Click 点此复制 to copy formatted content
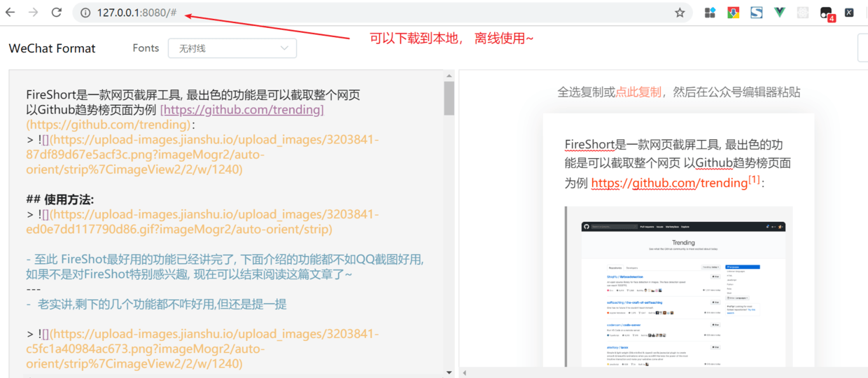This screenshot has width=868, height=378. tap(638, 92)
